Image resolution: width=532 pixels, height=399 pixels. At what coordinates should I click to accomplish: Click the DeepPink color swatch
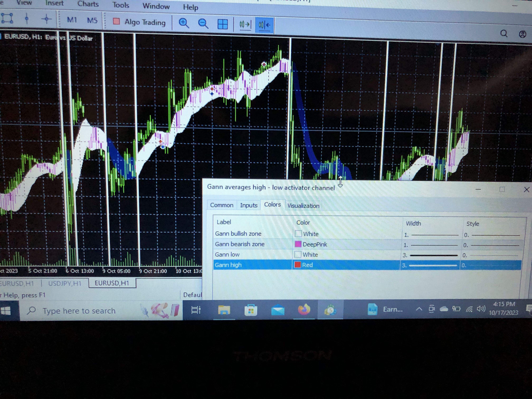click(x=298, y=244)
